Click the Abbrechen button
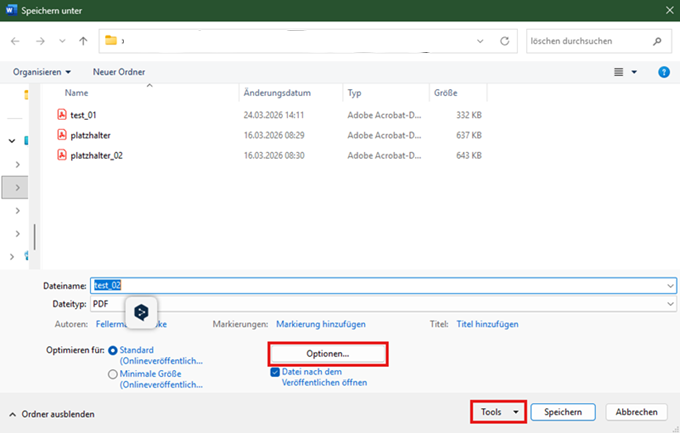Viewport: 680px width, 433px height. (x=636, y=412)
